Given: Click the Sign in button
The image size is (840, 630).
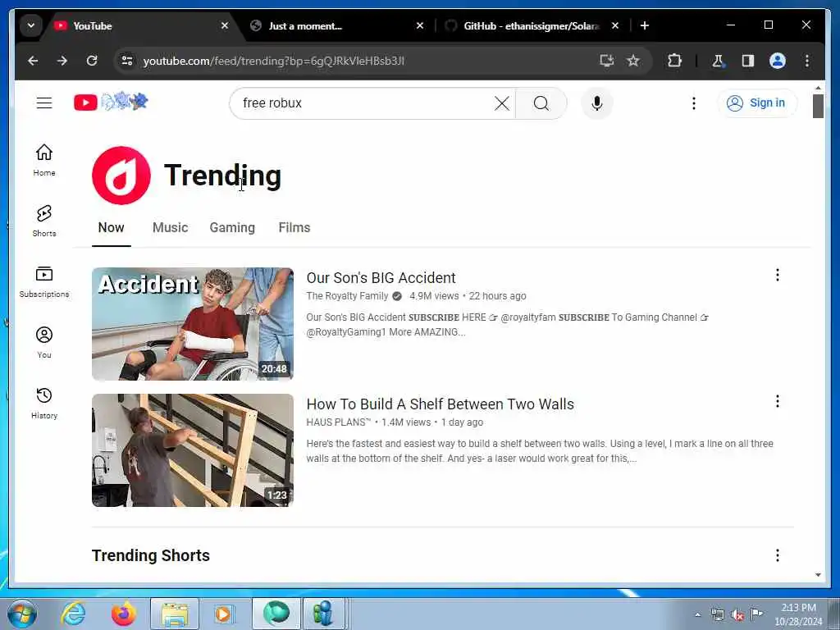Looking at the screenshot, I should 756,103.
